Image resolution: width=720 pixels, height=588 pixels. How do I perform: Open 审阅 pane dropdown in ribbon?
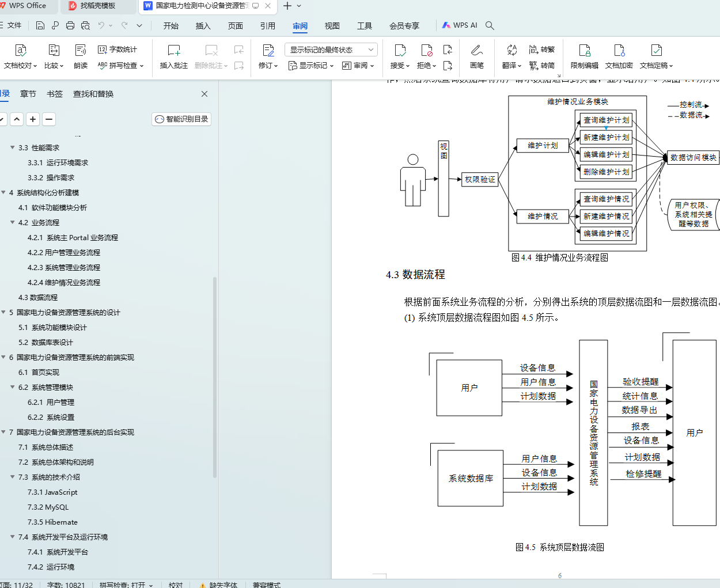(x=358, y=66)
